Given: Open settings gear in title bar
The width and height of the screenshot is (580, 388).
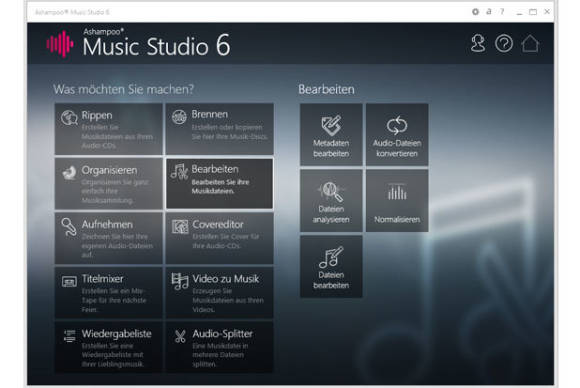Looking at the screenshot, I should click(x=475, y=12).
